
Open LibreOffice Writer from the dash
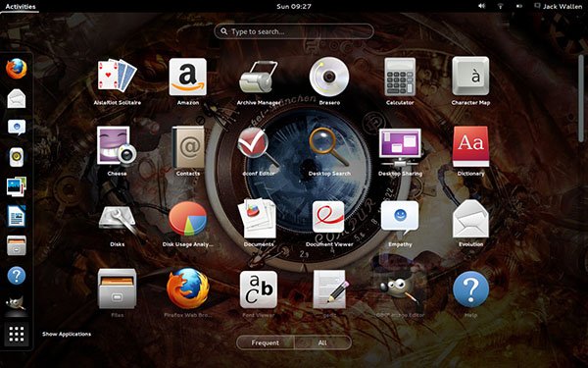tap(17, 216)
